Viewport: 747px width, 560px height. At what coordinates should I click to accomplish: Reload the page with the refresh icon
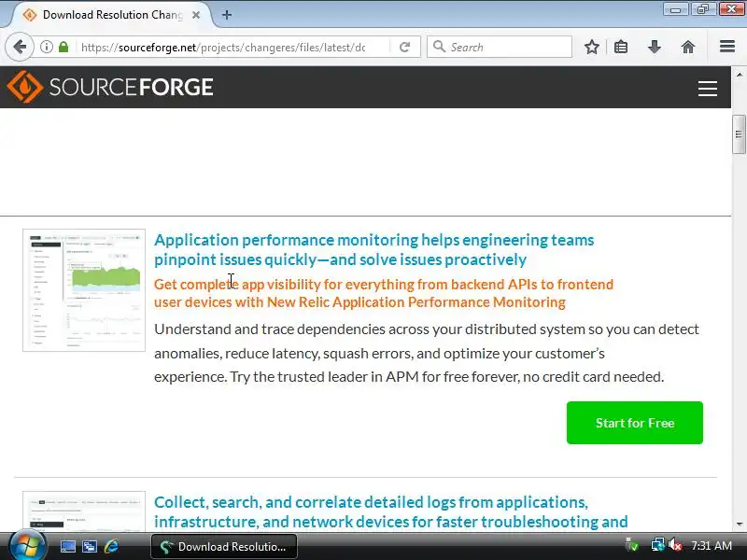[404, 47]
